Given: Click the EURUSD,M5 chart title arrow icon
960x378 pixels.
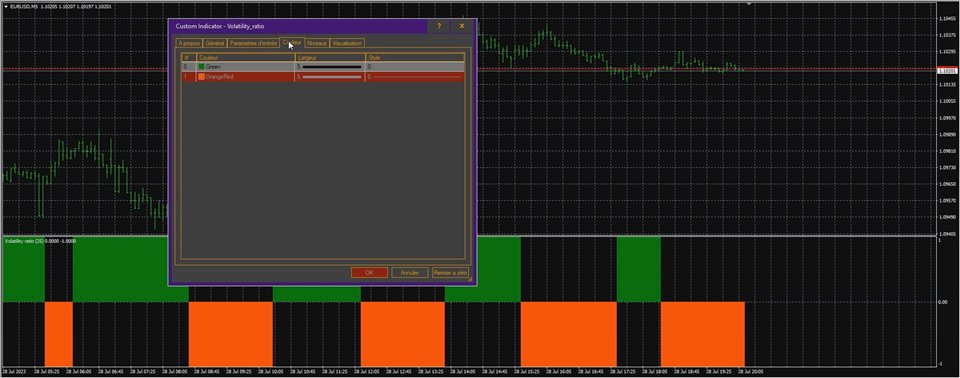Looking at the screenshot, I should 6,6.
